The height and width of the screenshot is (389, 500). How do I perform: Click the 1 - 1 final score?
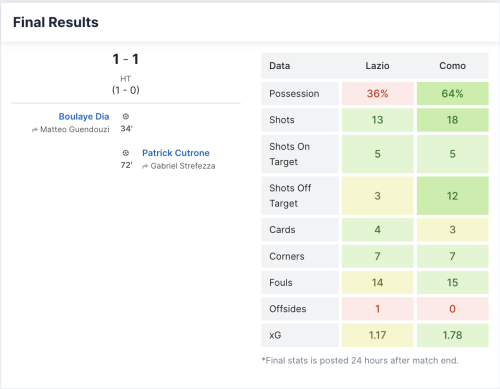126,59
